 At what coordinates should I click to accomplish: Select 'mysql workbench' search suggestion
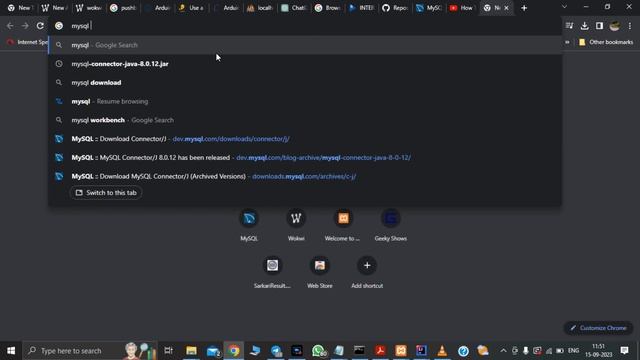click(305, 120)
